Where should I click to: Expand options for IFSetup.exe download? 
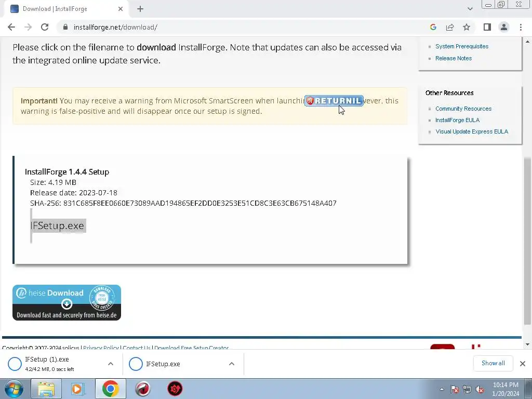tap(231, 364)
